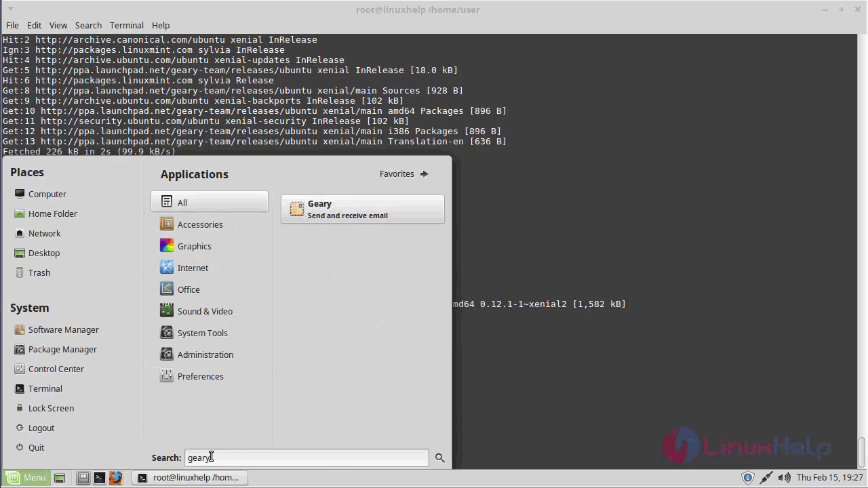Viewport: 868px width, 488px height.
Task: Click terminal line 'Hit:2 http://archive.canonical.com/ubuntu xenial InRelease'
Action: coord(160,40)
